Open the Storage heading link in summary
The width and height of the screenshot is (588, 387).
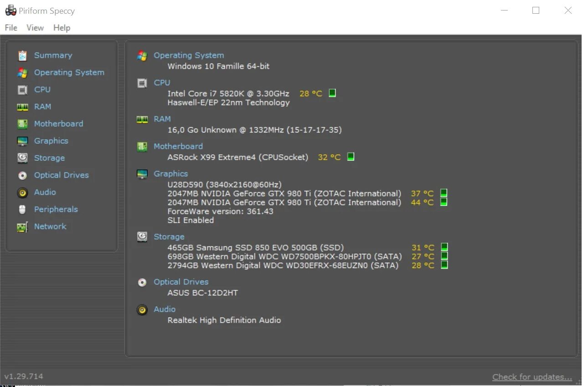click(169, 237)
